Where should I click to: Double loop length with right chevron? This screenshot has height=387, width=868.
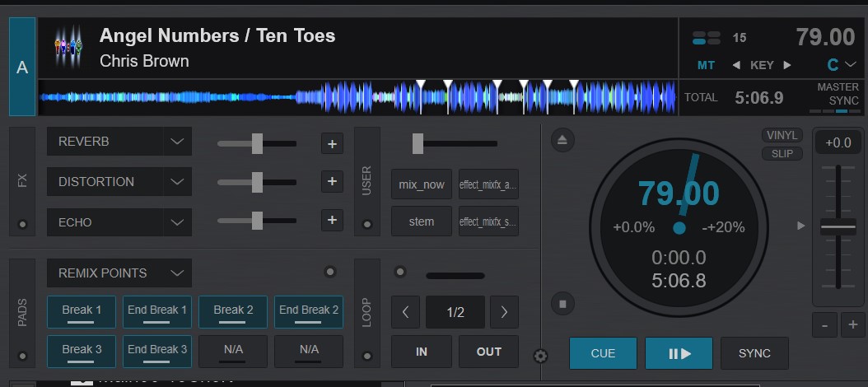pyautogui.click(x=504, y=312)
